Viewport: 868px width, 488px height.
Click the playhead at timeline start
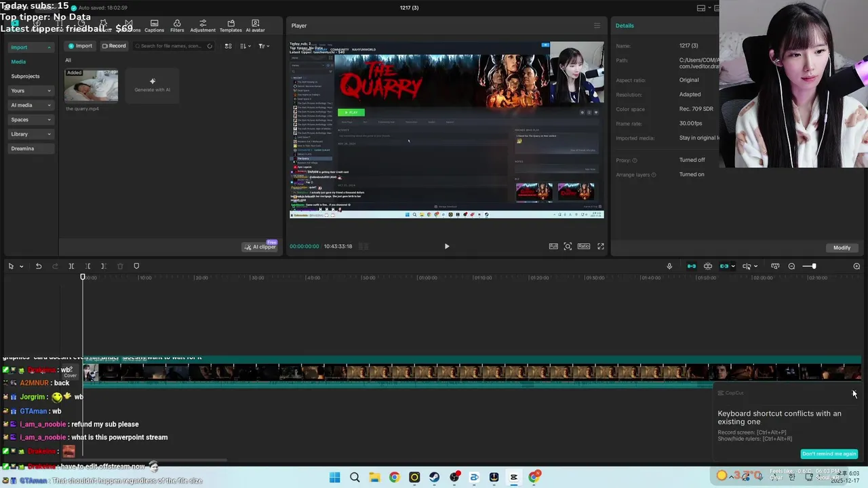[83, 277]
